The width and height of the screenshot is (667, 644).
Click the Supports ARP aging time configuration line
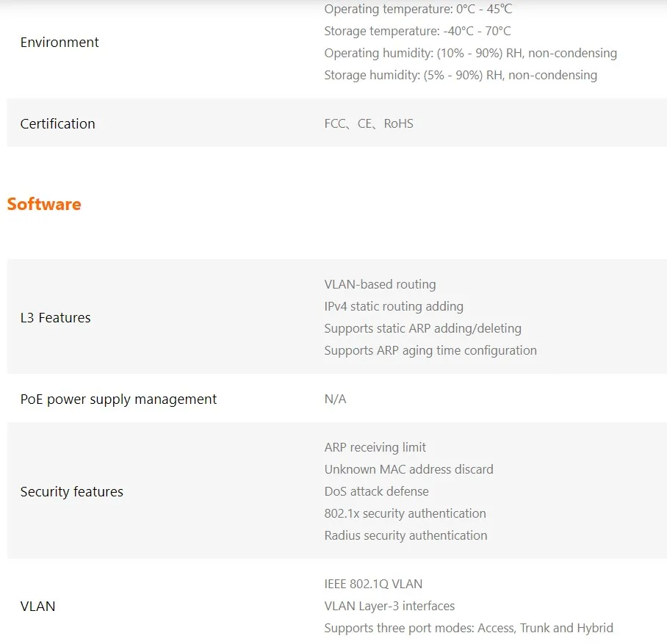[430, 351]
